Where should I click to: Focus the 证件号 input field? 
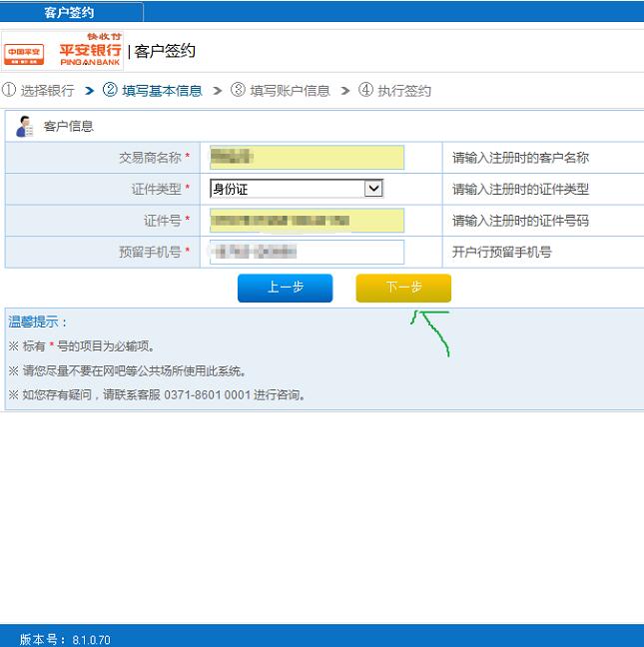307,221
